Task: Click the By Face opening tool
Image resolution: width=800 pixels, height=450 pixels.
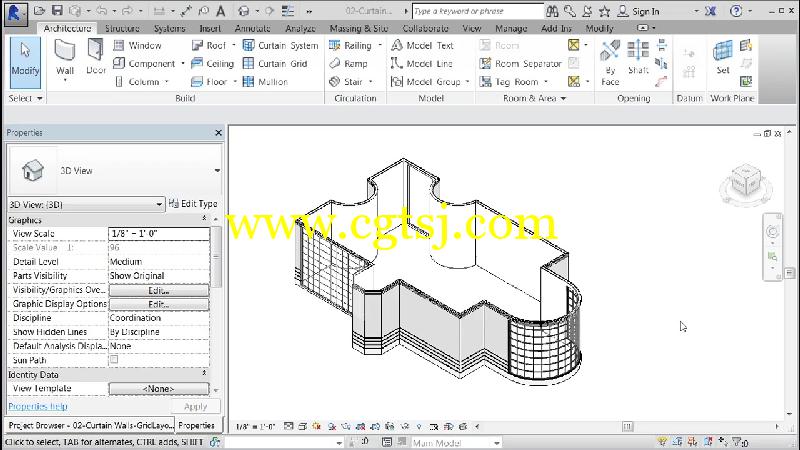Action: pyautogui.click(x=610, y=63)
